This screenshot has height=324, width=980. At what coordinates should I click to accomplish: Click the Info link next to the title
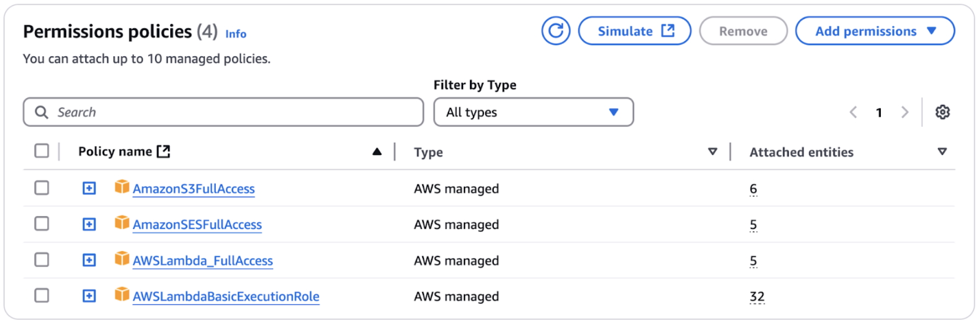pyautogui.click(x=236, y=34)
